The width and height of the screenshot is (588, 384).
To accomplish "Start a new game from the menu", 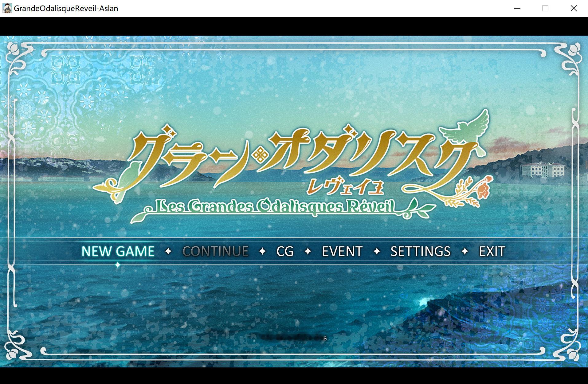I will click(118, 251).
